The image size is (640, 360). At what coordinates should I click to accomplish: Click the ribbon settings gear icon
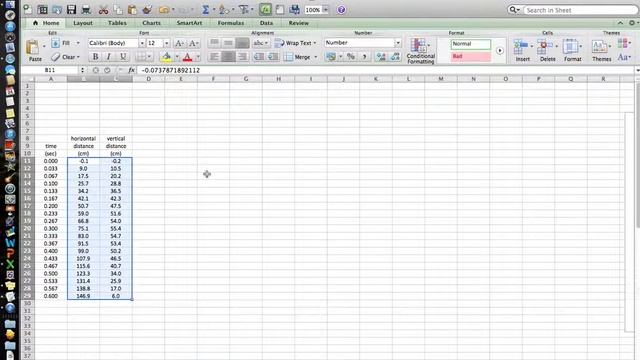pyautogui.click(x=632, y=23)
